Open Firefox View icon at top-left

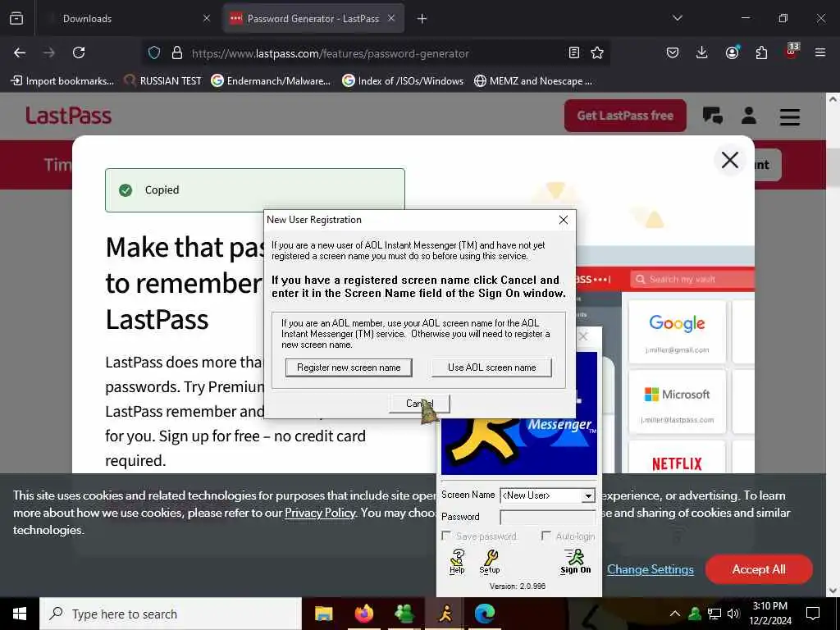16,19
